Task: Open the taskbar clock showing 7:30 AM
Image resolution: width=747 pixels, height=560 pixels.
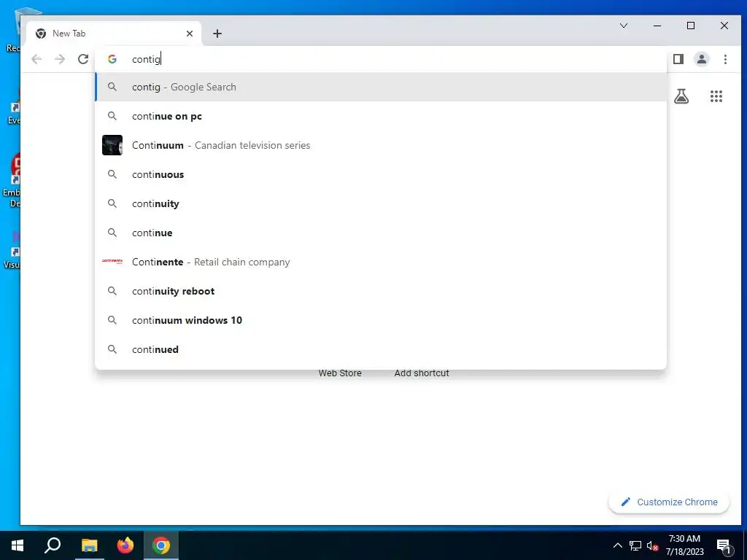Action: [684, 545]
